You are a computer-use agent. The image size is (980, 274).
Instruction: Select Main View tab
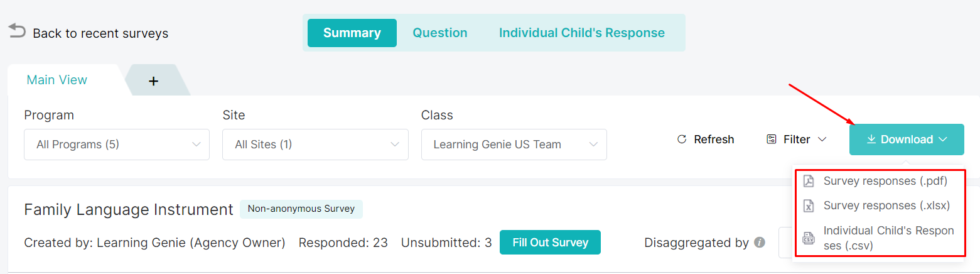pyautogui.click(x=57, y=80)
